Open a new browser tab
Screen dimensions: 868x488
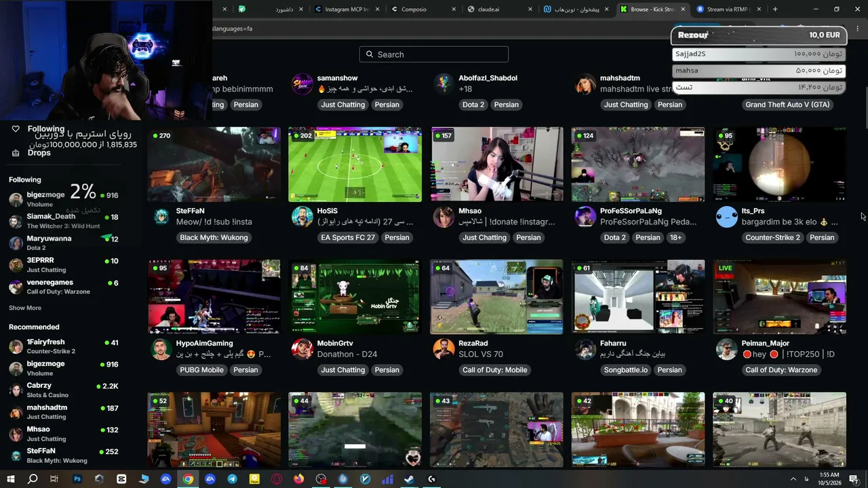(775, 9)
